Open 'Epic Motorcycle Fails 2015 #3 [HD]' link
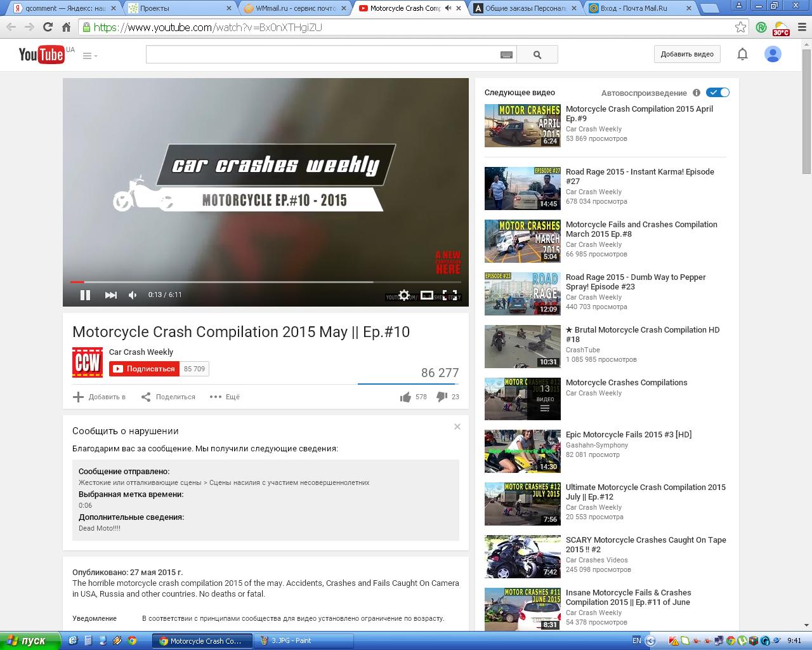 [x=629, y=435]
